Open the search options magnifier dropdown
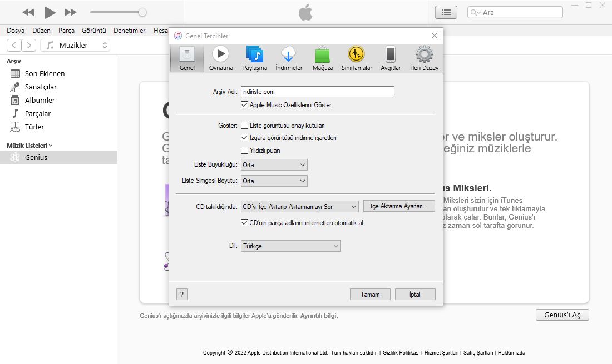612x364 pixels. tap(475, 12)
